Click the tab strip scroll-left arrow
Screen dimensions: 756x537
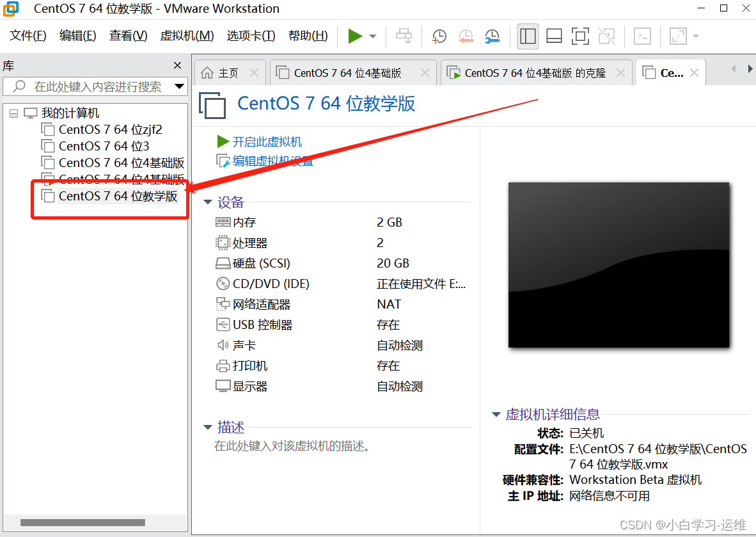pos(734,69)
